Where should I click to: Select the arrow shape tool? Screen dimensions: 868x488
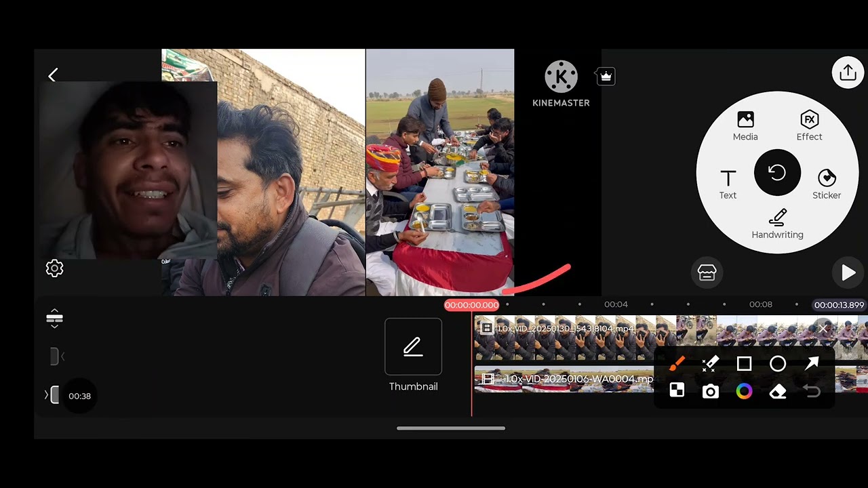pos(812,364)
